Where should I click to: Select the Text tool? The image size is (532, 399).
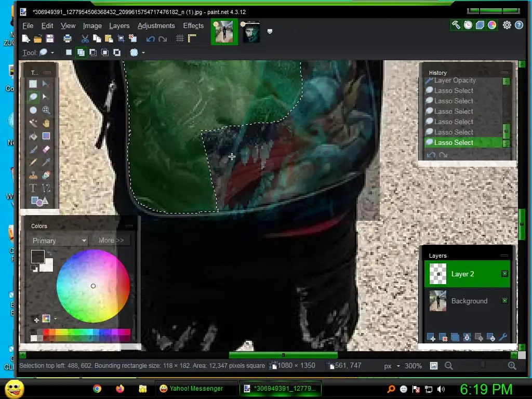coord(33,188)
